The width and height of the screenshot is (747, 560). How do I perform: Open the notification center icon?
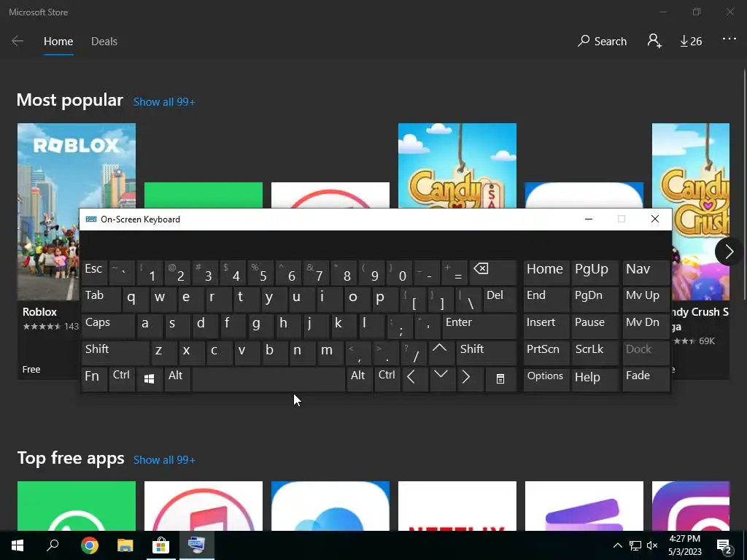(724, 545)
